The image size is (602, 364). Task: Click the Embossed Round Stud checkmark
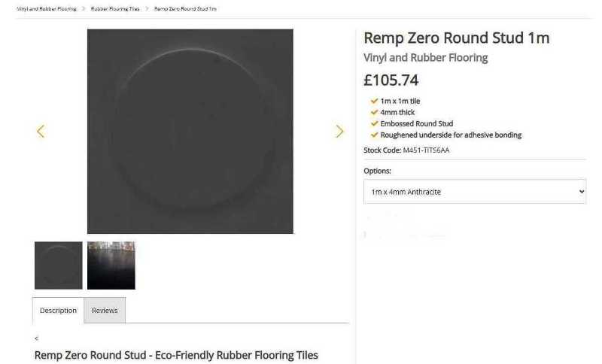(x=374, y=123)
